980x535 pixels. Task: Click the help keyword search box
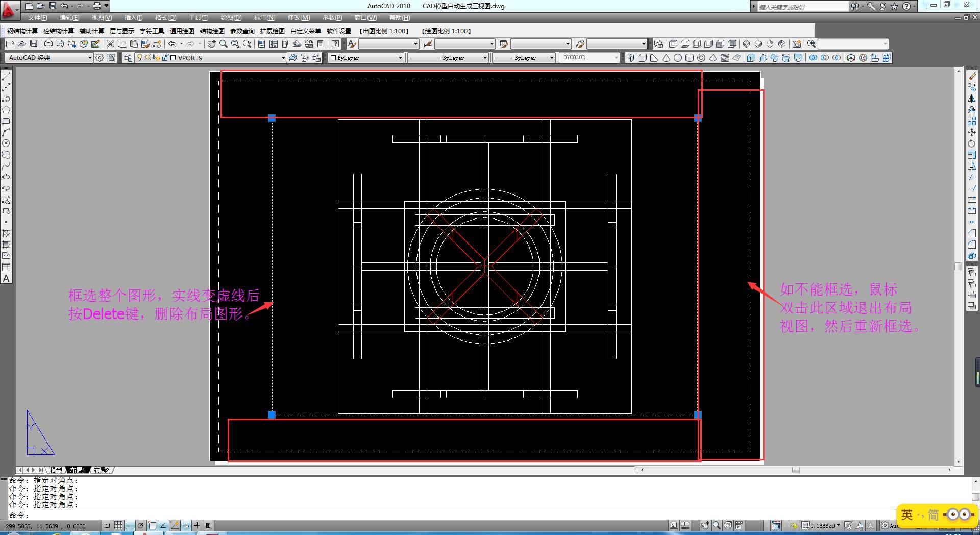pos(802,7)
